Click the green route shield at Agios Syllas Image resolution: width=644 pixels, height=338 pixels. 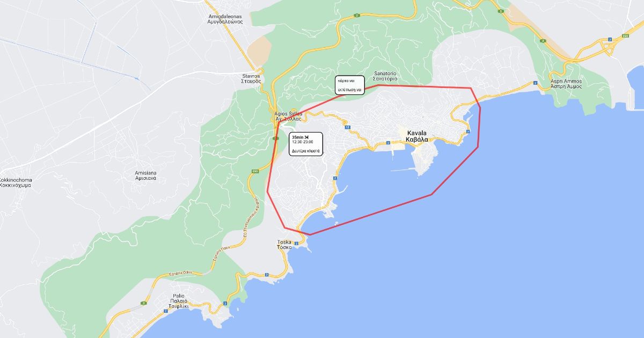point(276,138)
